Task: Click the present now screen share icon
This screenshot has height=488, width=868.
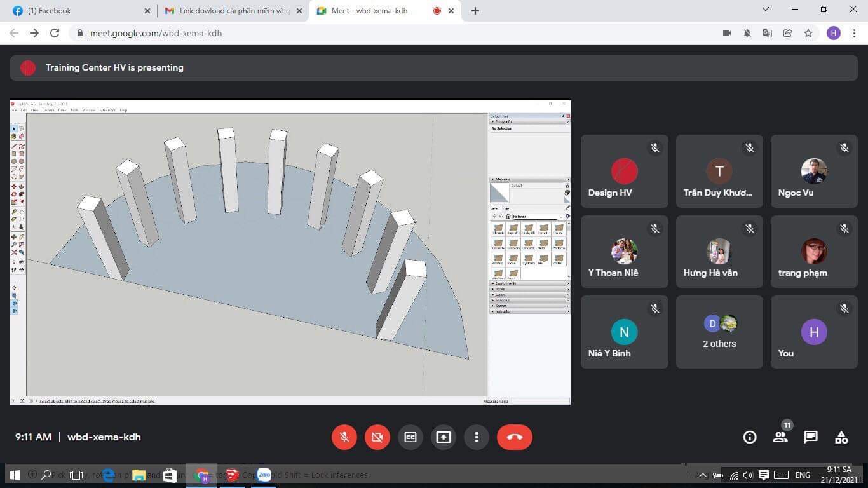Action: [444, 437]
